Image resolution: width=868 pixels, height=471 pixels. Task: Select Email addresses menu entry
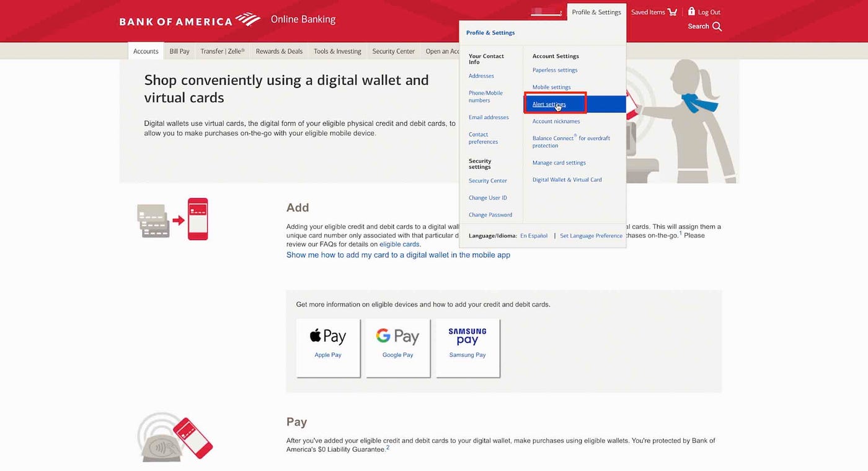pos(489,117)
